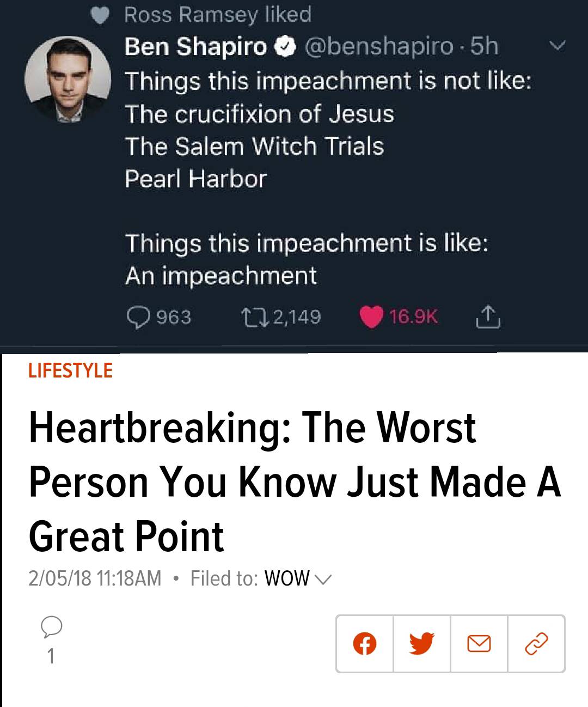Click the verified checkmark badge

(x=286, y=47)
